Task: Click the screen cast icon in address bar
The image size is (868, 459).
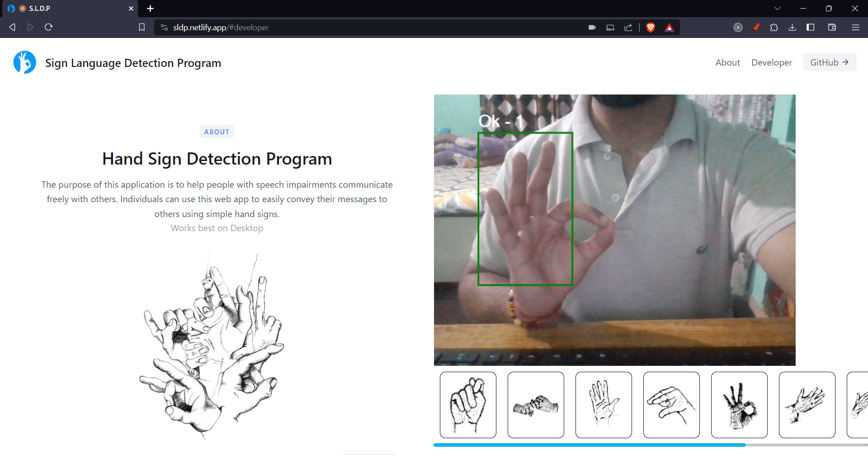Action: pos(610,28)
